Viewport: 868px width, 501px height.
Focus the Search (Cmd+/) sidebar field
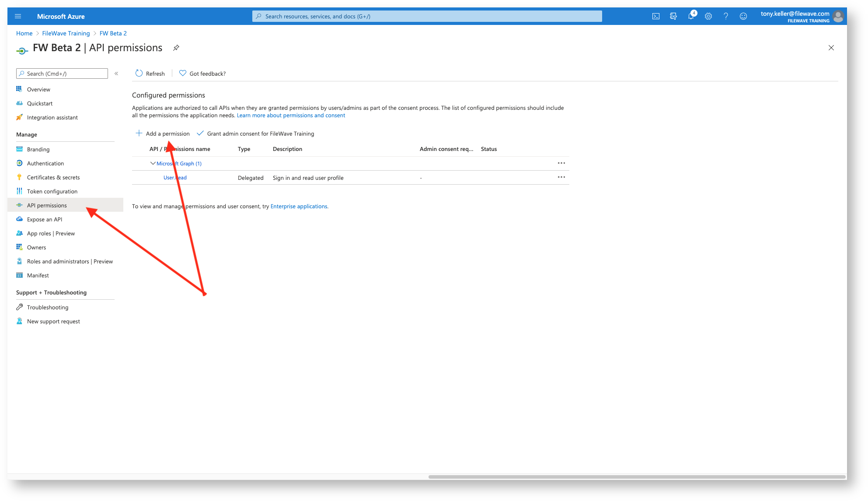[x=62, y=74]
